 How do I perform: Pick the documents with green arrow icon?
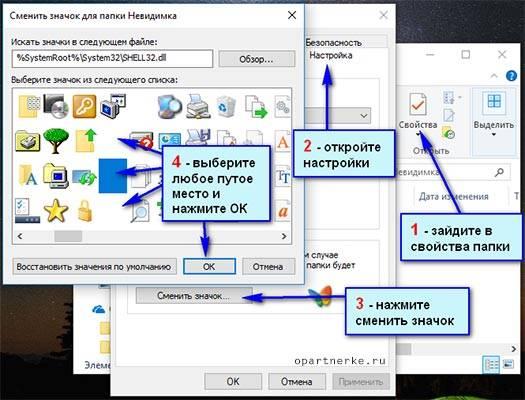point(256,107)
